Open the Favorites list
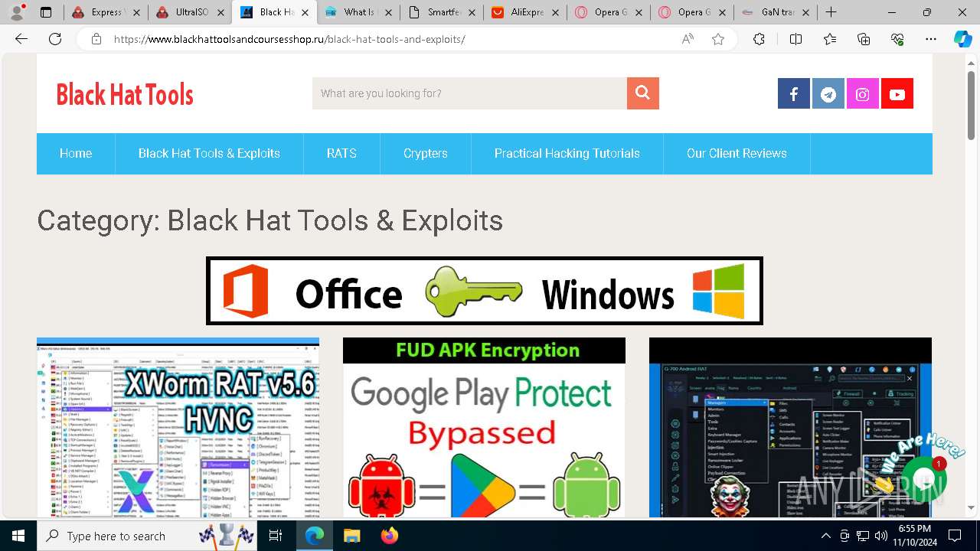The width and height of the screenshot is (980, 551). tap(830, 39)
